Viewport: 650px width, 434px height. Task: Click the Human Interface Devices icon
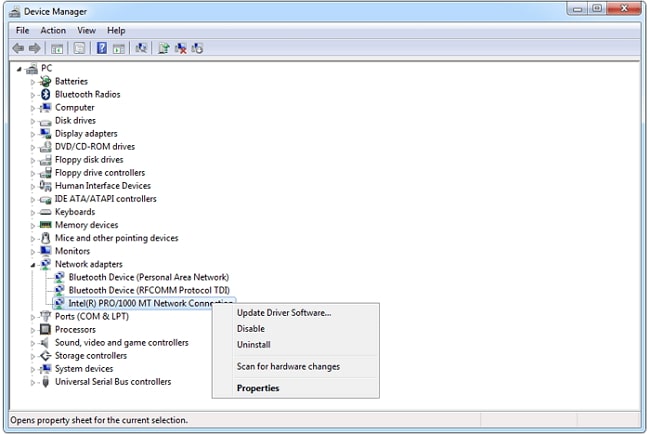pos(45,186)
